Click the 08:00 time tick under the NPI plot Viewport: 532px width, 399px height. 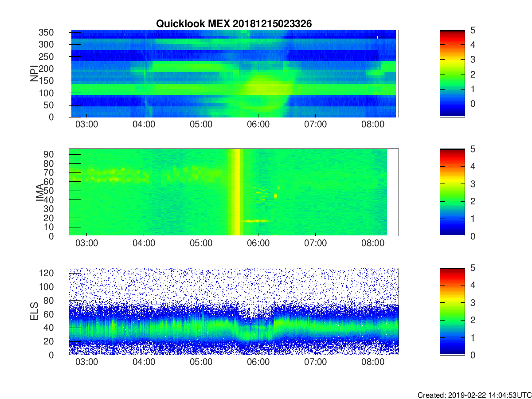[373, 125]
